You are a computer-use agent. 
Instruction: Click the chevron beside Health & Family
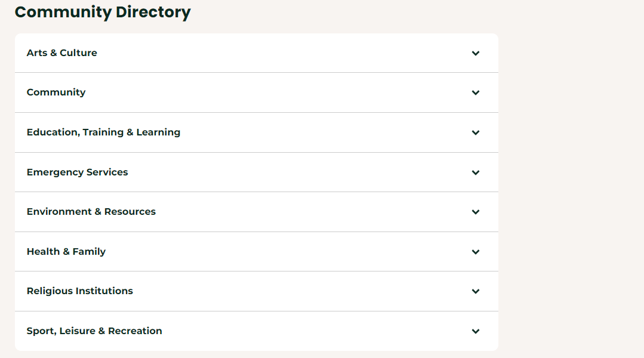coord(476,251)
